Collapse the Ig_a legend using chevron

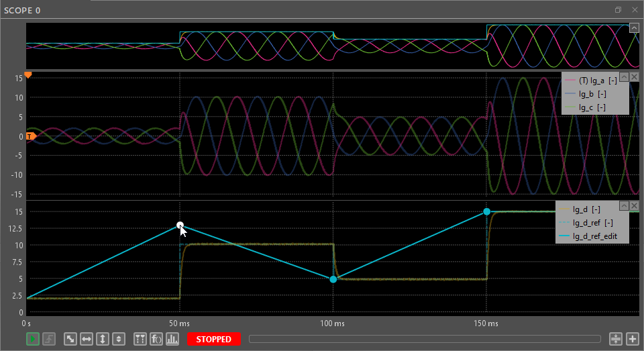(x=623, y=77)
